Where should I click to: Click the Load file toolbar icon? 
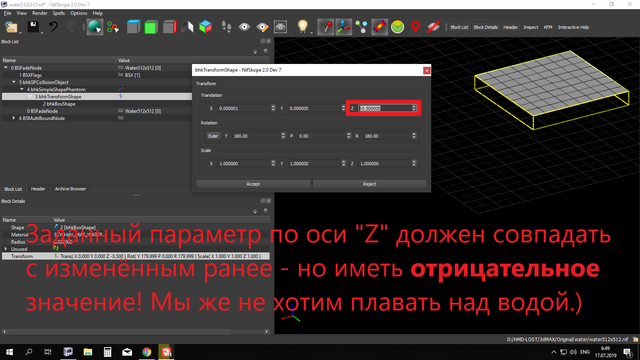[x=11, y=27]
